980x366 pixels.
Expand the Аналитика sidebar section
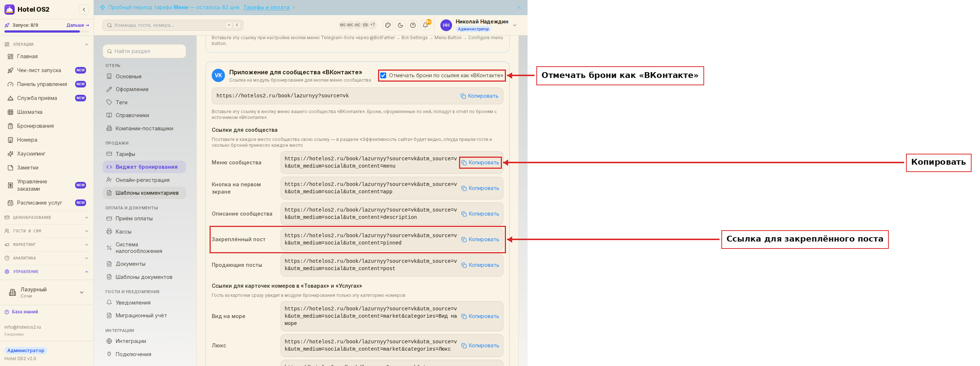[47, 258]
